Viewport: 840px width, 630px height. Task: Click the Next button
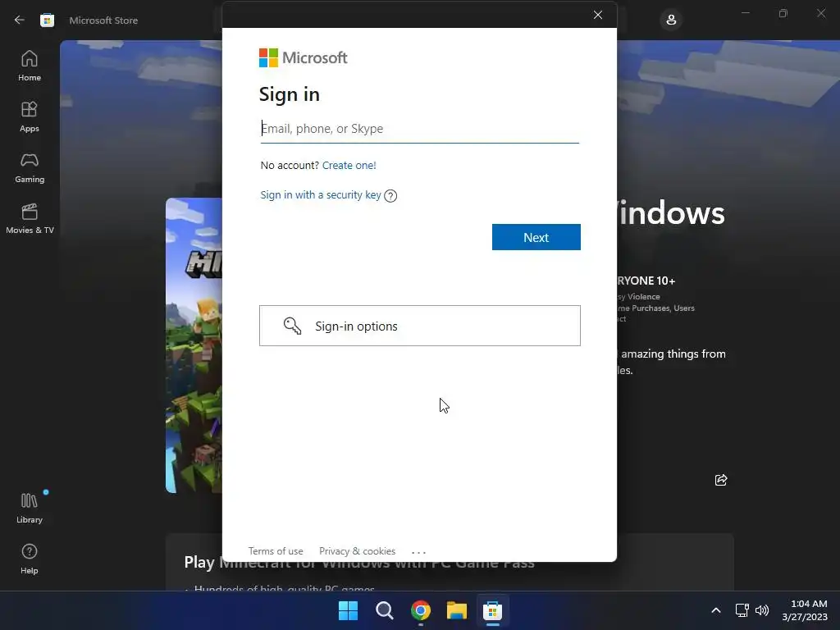point(536,237)
